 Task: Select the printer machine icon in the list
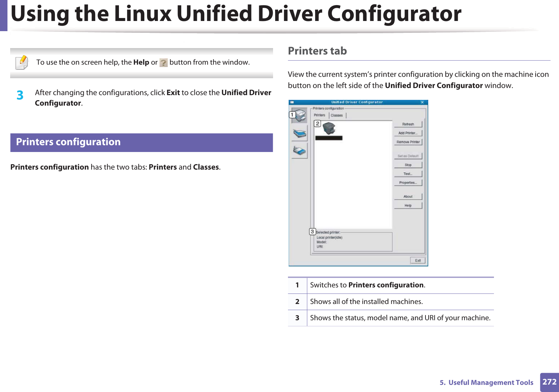tap(329, 129)
